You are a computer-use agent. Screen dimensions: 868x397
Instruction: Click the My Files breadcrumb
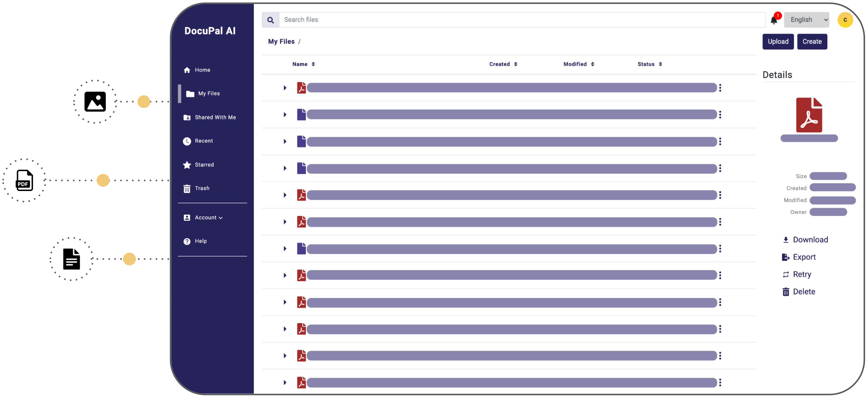[x=281, y=42]
